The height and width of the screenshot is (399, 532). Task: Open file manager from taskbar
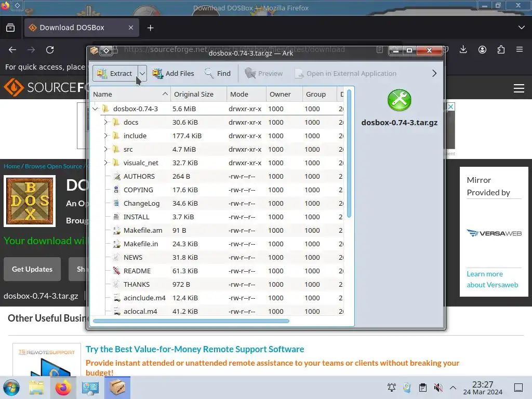pyautogui.click(x=36, y=388)
